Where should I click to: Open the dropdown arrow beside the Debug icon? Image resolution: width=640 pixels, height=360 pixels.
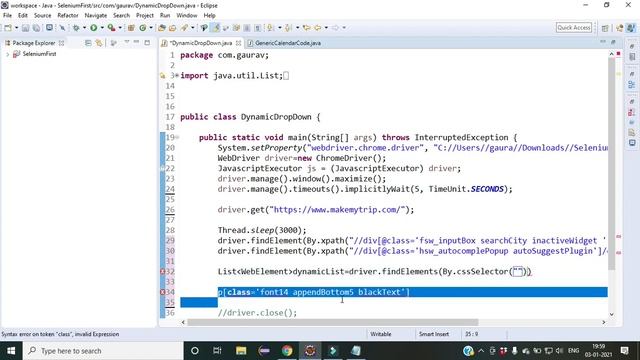[x=84, y=28]
